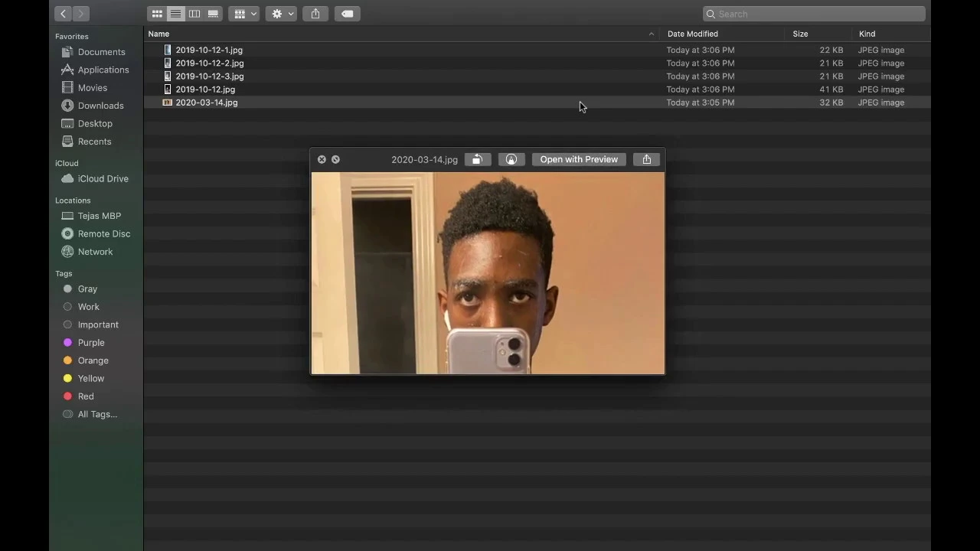Click the 32 KB size value
Image resolution: width=980 pixels, height=551 pixels.
831,102
